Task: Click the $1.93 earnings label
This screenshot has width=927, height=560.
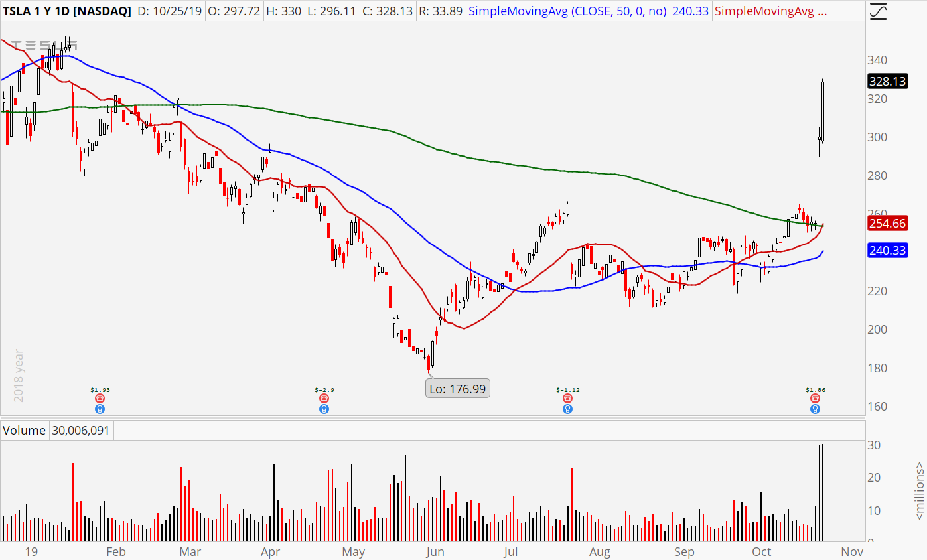Action: [100, 390]
